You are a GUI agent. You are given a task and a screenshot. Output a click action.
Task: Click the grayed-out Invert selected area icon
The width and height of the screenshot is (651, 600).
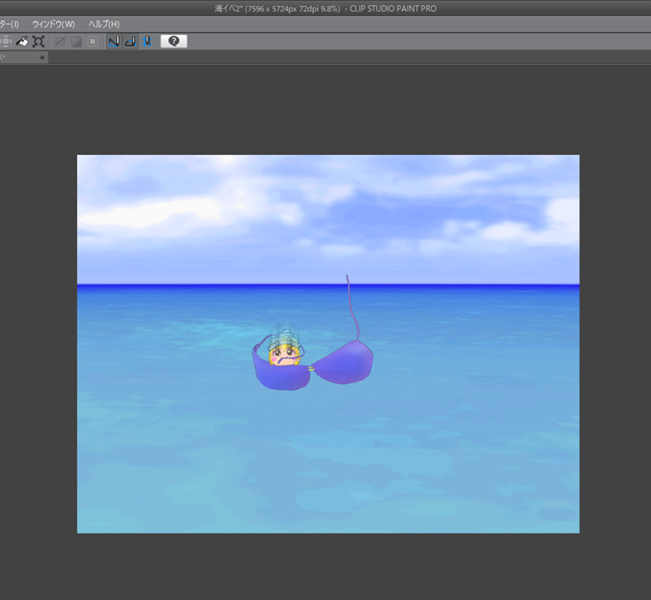point(76,42)
